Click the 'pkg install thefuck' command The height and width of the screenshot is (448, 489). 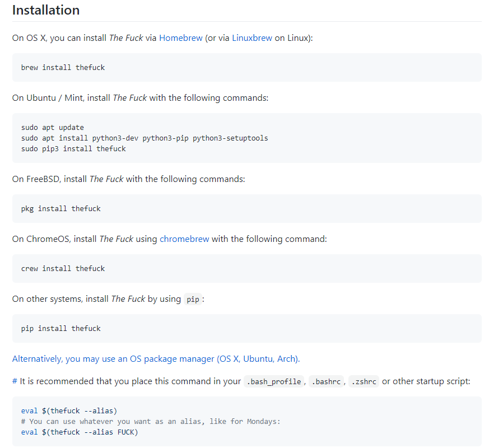[x=61, y=208]
